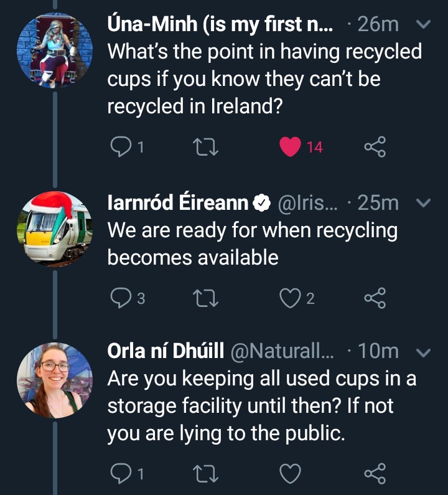Like Orla ní Dhúill's tweet
The height and width of the screenshot is (495, 448).
(x=290, y=474)
